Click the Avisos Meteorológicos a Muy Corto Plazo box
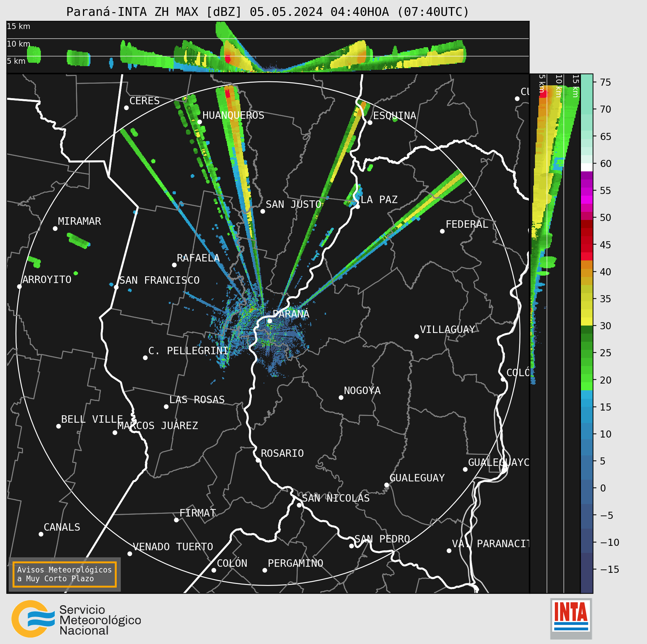The width and height of the screenshot is (647, 644). pos(64,575)
